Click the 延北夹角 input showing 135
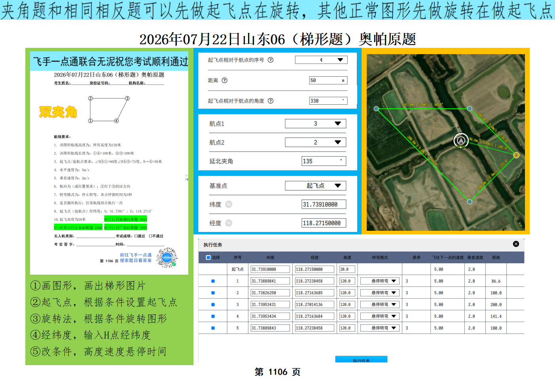The height and width of the screenshot is (392, 555). [324, 161]
